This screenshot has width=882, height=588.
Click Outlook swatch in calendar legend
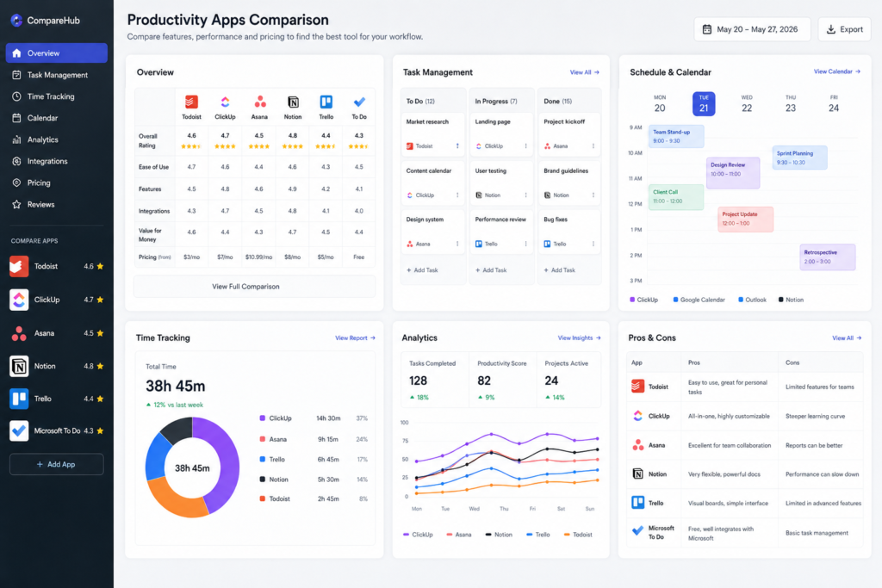pyautogui.click(x=741, y=300)
